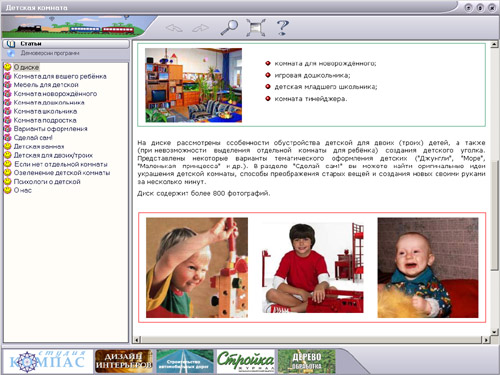Screen dimensions: 500x375
Task: Click the children's room photo thumbnail
Action: point(194,85)
